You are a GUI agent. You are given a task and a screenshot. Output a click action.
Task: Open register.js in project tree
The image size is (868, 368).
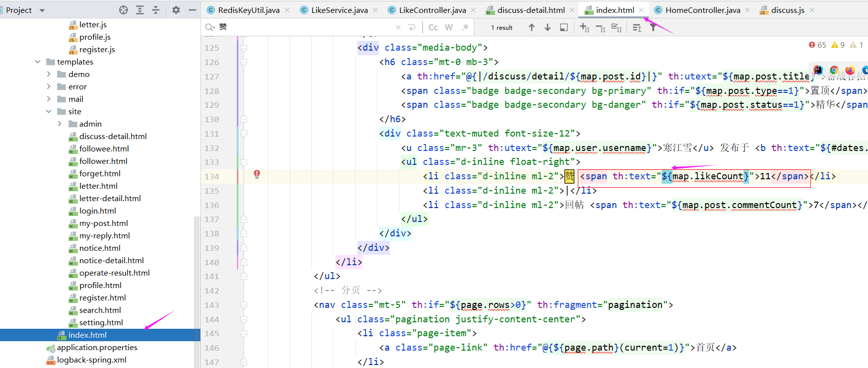click(97, 49)
